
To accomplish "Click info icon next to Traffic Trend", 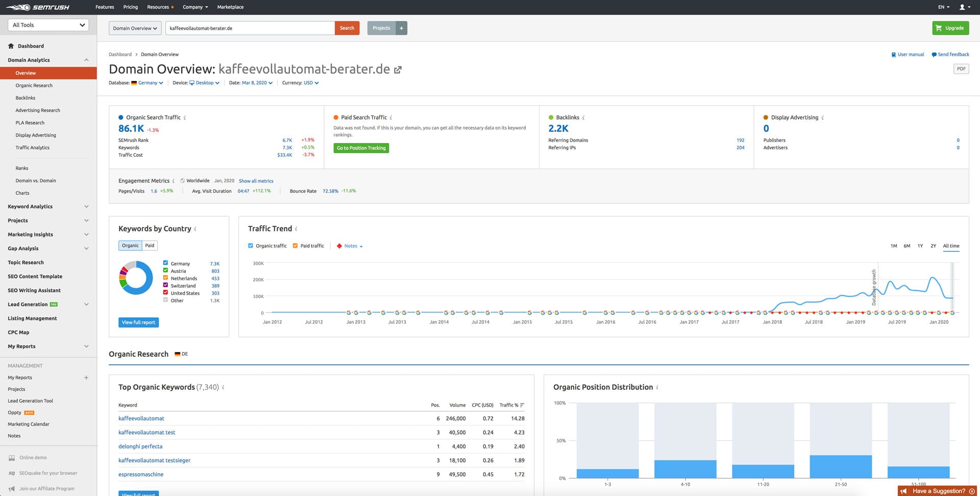I will point(296,229).
